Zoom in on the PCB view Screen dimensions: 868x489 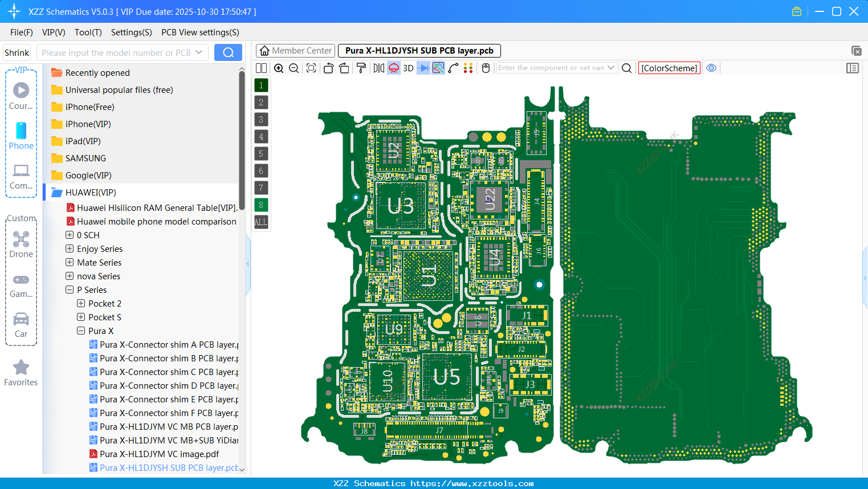279,68
